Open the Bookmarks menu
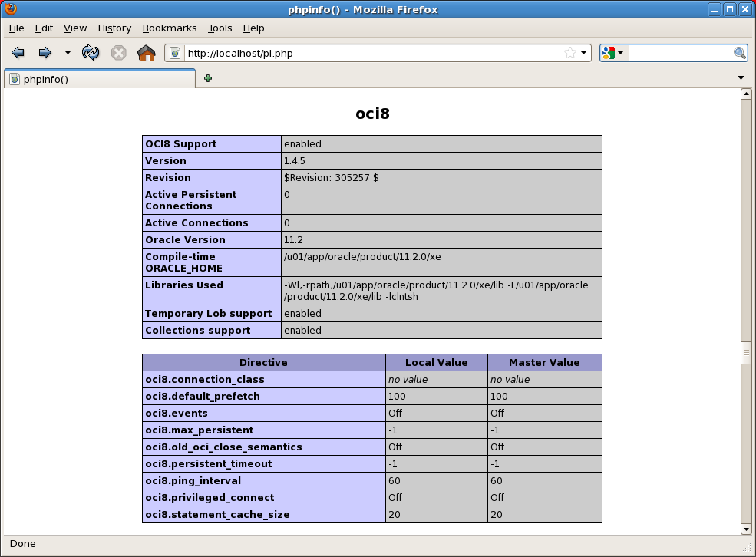 [x=170, y=28]
